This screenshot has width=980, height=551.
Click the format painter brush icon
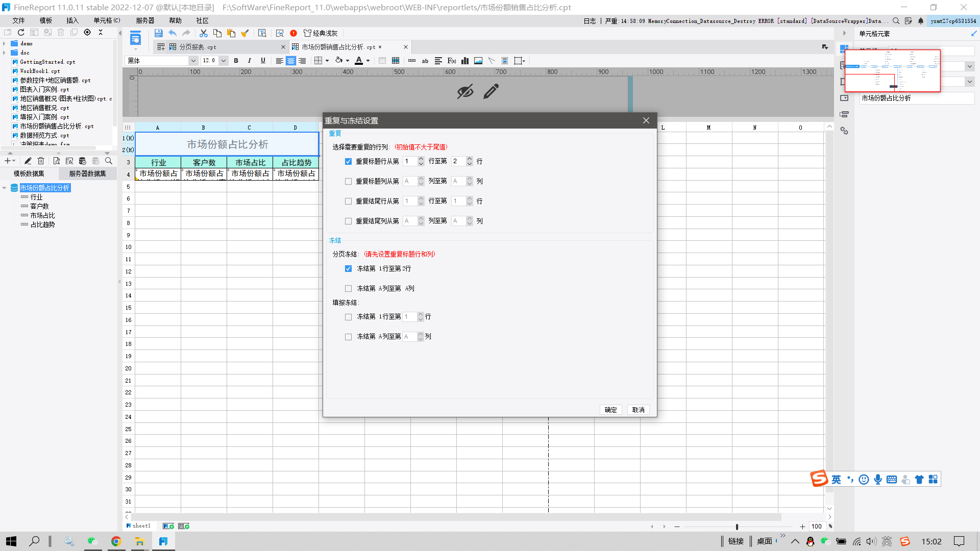point(245,33)
